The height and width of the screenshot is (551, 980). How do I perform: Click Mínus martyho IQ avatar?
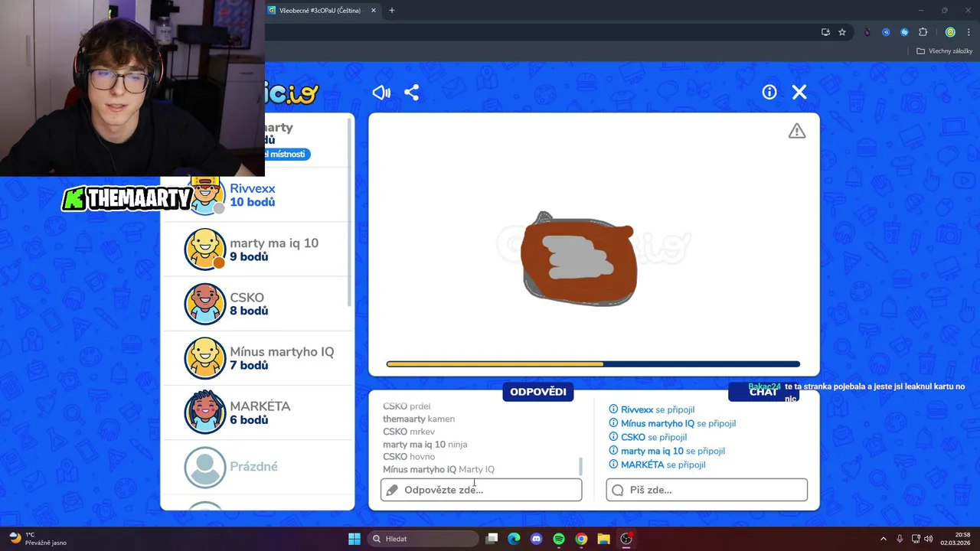pos(205,358)
